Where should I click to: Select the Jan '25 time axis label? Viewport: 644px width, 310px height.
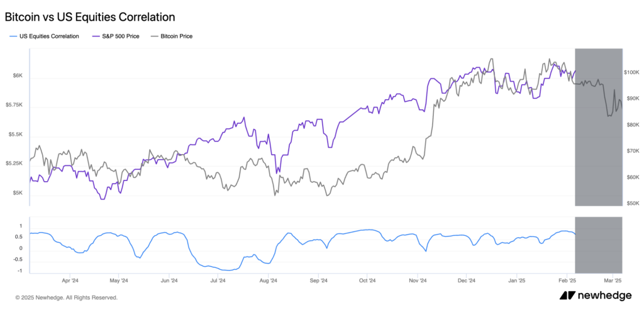click(516, 280)
